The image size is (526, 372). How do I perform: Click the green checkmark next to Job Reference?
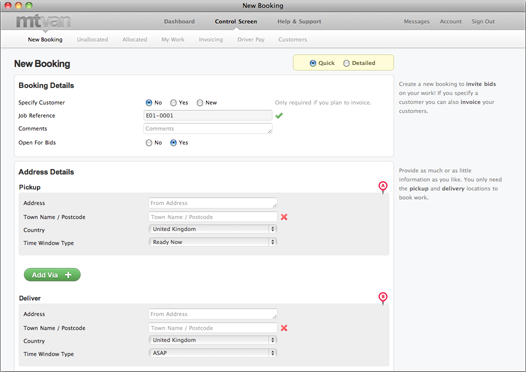click(x=279, y=115)
